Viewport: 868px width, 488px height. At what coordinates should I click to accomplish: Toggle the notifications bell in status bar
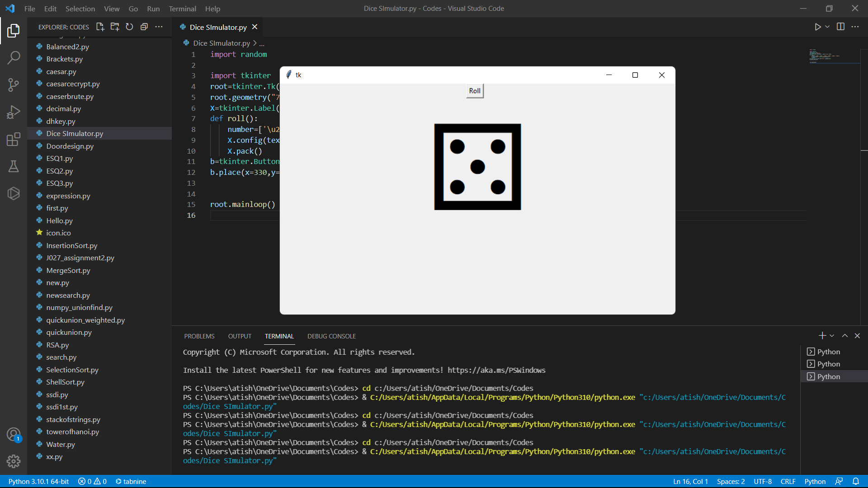click(856, 481)
